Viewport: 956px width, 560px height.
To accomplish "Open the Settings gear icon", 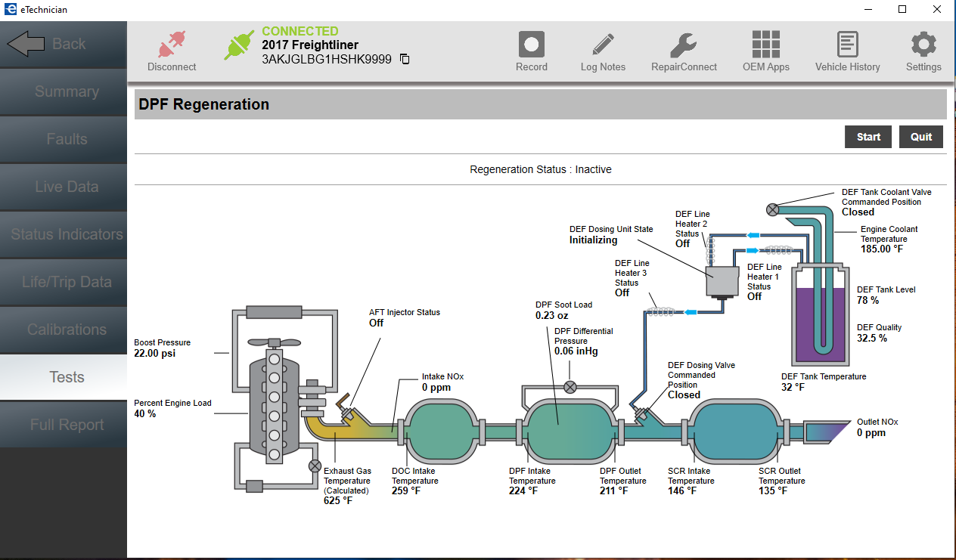I will (x=923, y=45).
